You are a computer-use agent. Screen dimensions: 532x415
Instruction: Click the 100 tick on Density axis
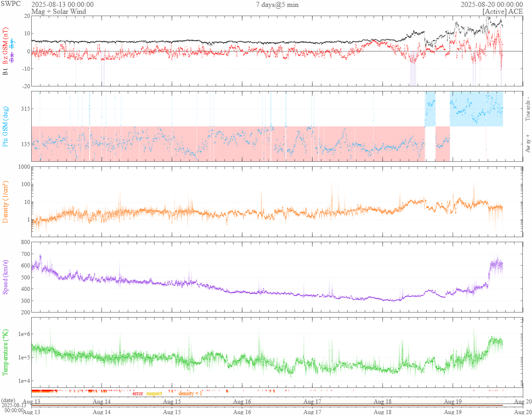point(25,184)
